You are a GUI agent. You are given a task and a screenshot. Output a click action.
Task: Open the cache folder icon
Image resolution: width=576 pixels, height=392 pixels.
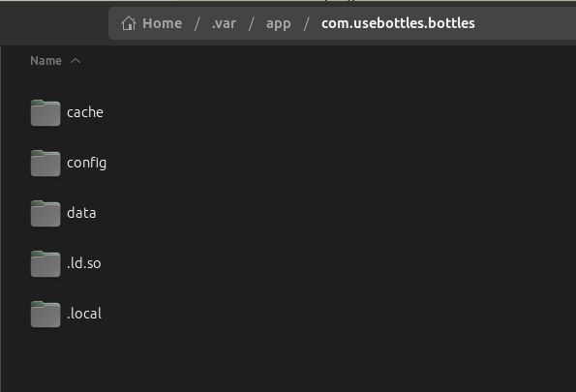tap(45, 113)
